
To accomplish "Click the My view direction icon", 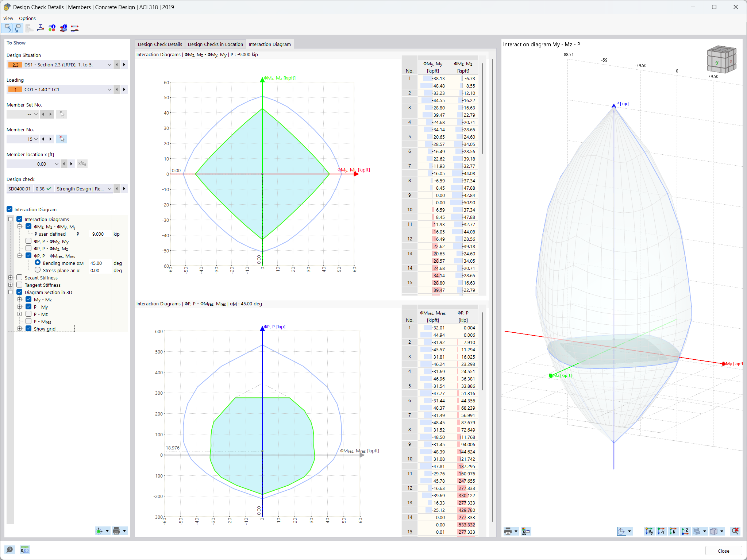I will click(x=649, y=531).
